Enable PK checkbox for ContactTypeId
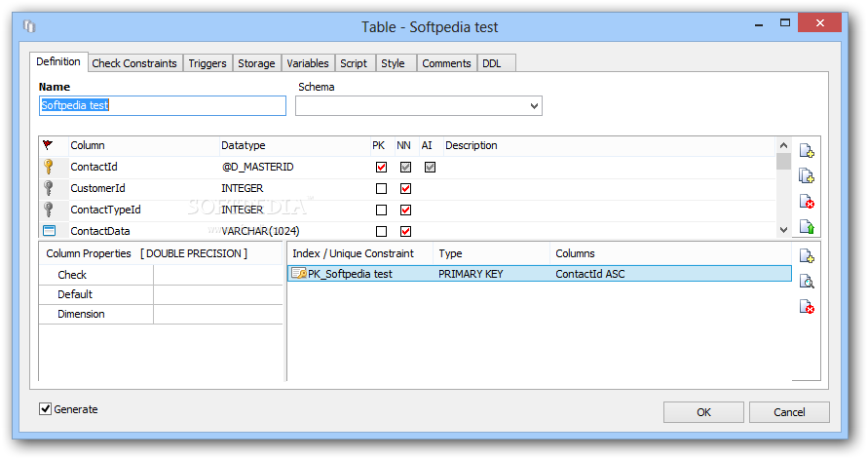Viewport: 868px width, 459px height. [382, 210]
